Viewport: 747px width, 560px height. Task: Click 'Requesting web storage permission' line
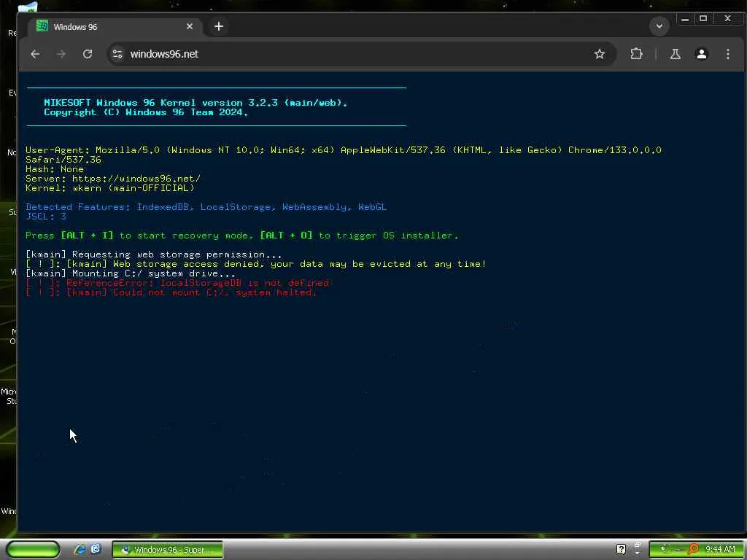point(153,254)
